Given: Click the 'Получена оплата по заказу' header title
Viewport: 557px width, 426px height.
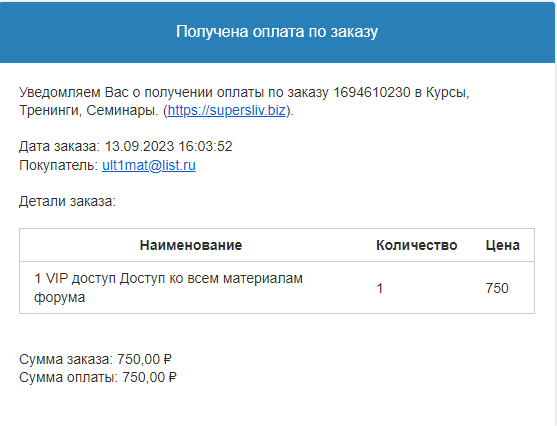Looking at the screenshot, I should coord(277,32).
